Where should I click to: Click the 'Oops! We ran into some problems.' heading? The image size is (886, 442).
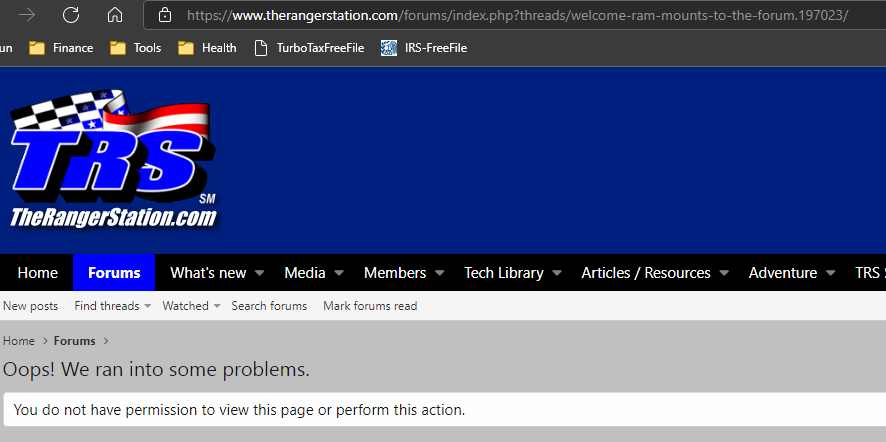pos(156,370)
